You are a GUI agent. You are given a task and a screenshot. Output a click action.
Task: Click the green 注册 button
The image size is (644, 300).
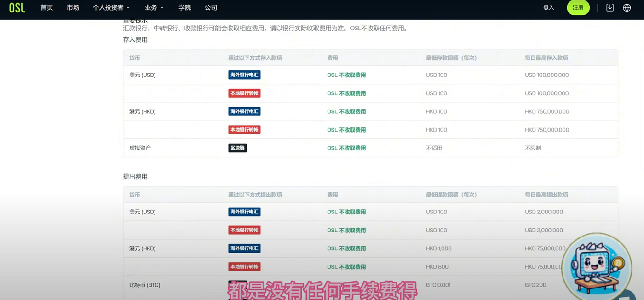tap(578, 8)
